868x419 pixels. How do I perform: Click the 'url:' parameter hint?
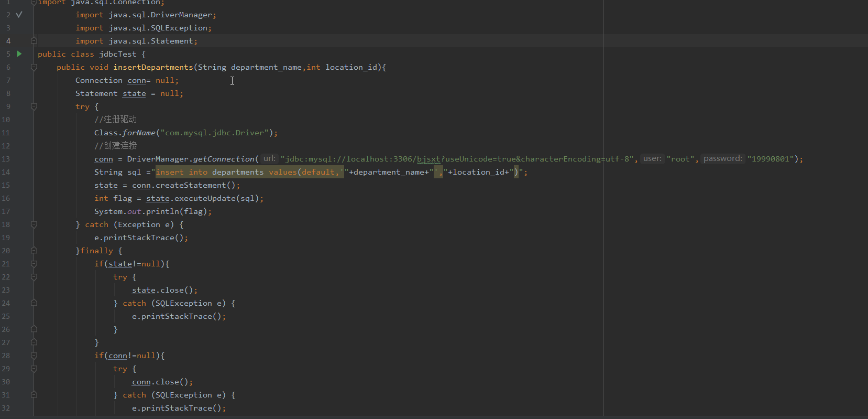click(269, 158)
